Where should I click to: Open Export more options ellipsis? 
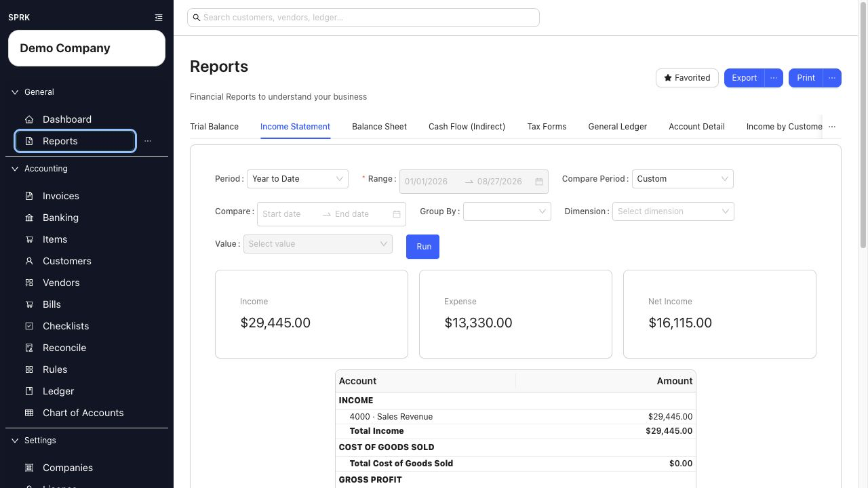(774, 78)
